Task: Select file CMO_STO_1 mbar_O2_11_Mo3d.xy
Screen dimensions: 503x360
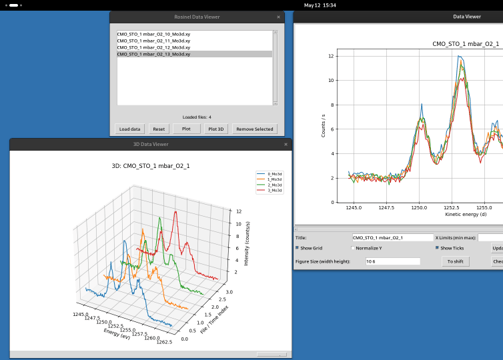Action: [194, 41]
